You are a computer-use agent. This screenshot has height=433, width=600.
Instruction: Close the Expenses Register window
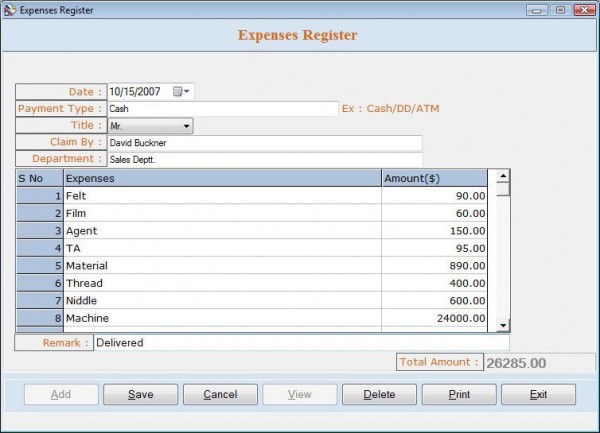[x=585, y=10]
